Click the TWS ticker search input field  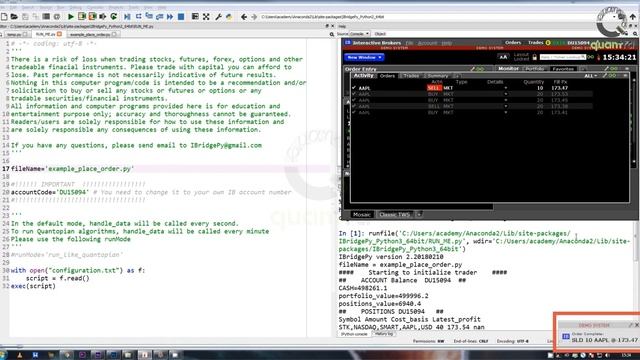[x=562, y=57]
